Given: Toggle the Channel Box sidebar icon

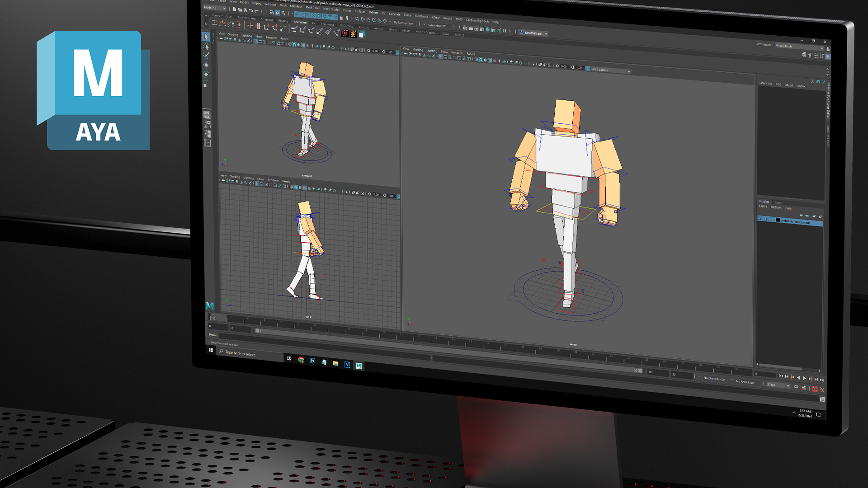Looking at the screenshot, I should point(828,56).
